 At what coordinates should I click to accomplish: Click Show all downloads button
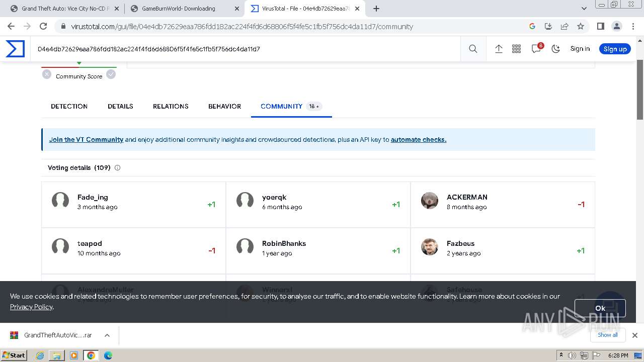(607, 335)
